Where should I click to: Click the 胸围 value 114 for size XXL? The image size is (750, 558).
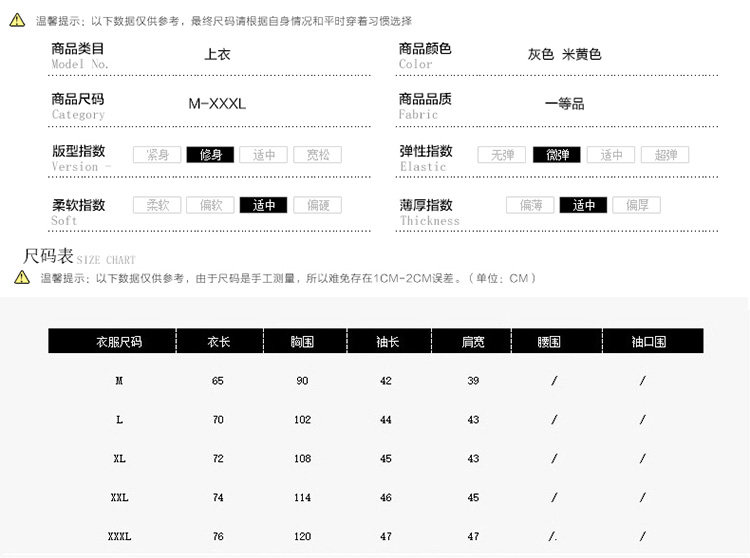pyautogui.click(x=303, y=498)
